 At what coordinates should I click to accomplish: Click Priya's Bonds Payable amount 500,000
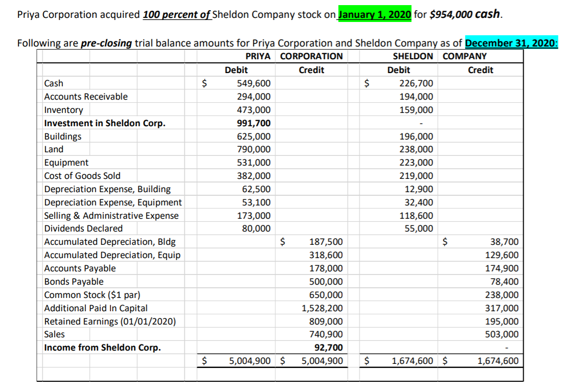328,281
